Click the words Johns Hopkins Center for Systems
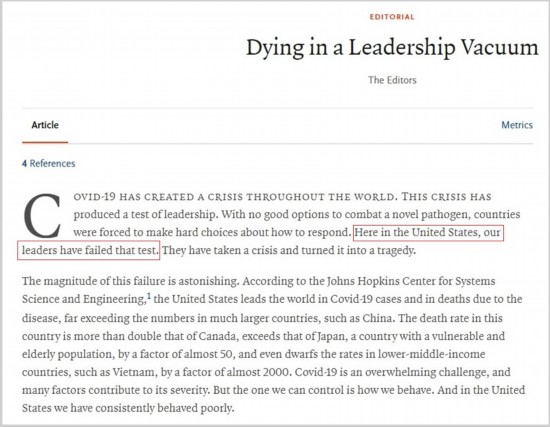 411,281
